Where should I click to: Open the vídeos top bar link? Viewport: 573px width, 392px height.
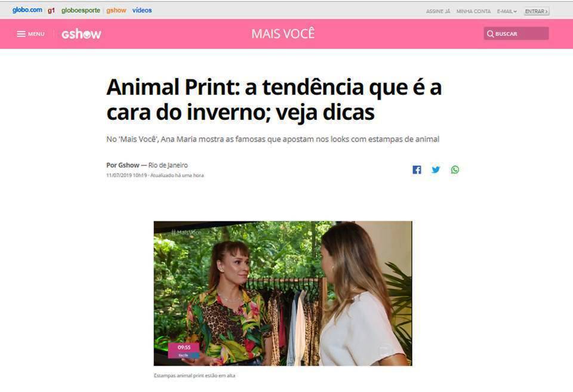(142, 10)
